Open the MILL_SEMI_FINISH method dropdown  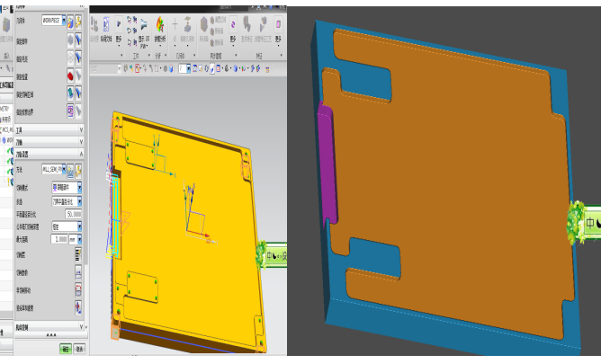pos(66,168)
